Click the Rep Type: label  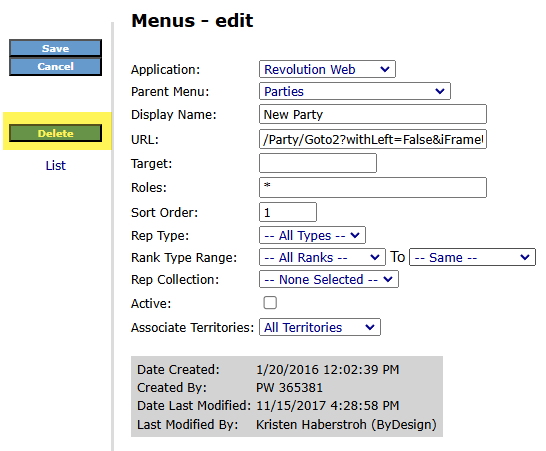160,236
